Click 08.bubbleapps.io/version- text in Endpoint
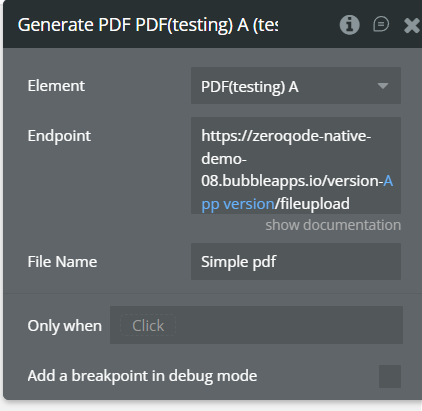 (x=292, y=181)
